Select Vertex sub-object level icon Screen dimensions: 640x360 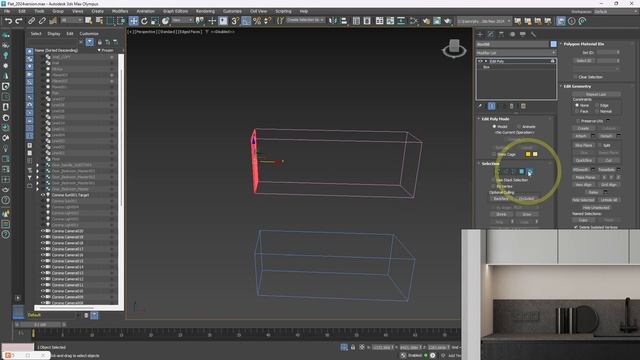498,171
